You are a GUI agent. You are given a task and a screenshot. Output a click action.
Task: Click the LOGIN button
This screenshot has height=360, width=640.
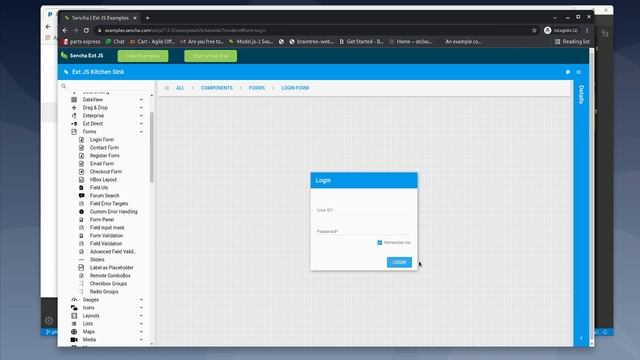click(399, 262)
